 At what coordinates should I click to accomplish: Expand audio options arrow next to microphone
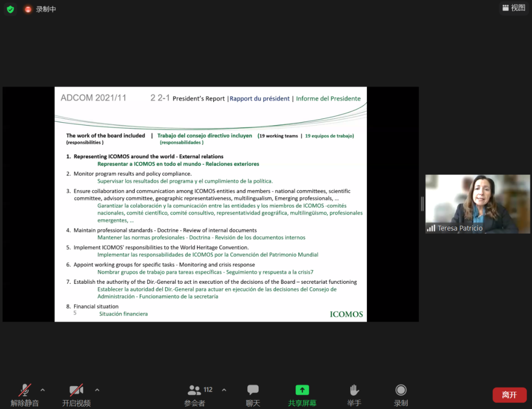[43, 390]
